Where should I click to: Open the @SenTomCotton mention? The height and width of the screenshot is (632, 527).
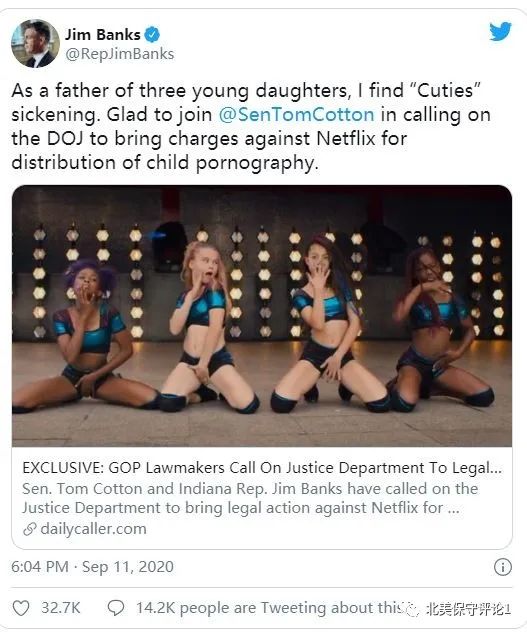296,114
